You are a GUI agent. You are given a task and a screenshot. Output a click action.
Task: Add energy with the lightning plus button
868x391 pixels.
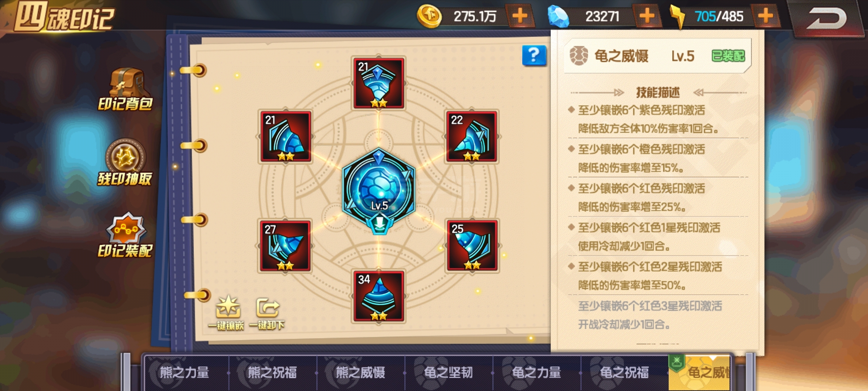(x=765, y=16)
